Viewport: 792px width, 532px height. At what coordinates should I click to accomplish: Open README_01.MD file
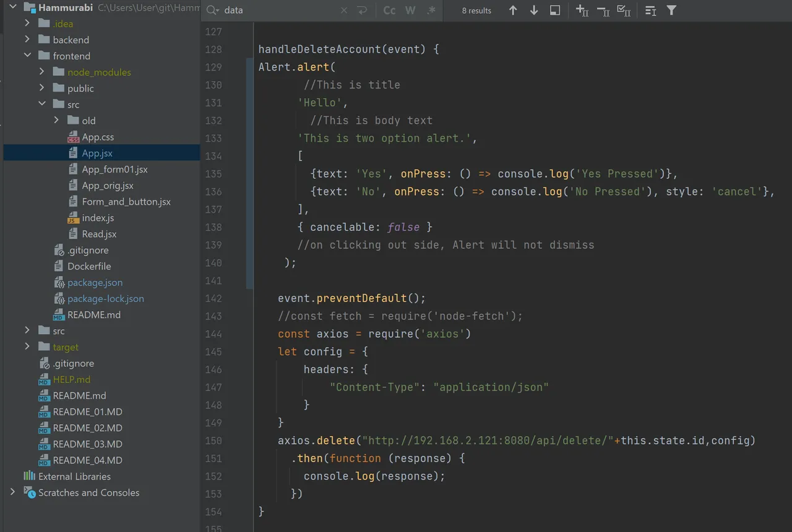tap(87, 411)
